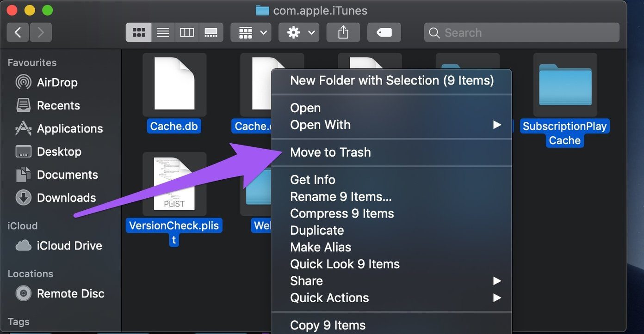Choose Rename 9 Items…
644x334 pixels.
click(x=391, y=197)
